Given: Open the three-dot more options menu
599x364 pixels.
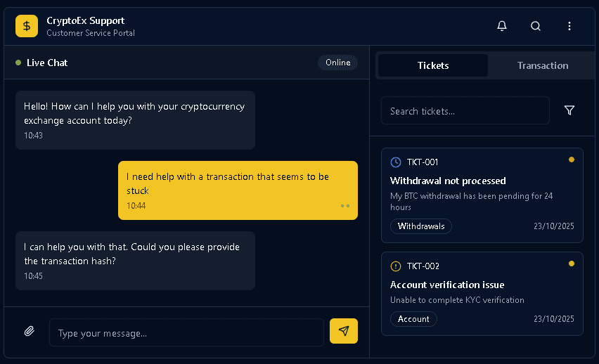Looking at the screenshot, I should click(569, 26).
